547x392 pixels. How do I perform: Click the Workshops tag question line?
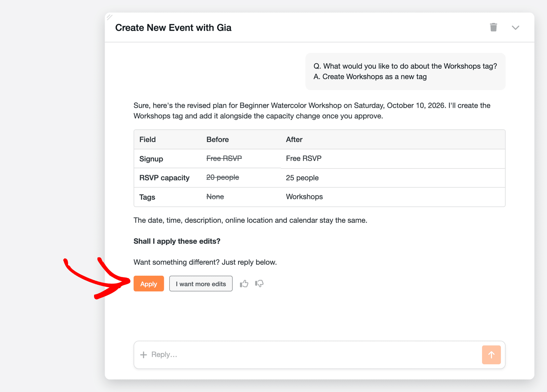[405, 66]
